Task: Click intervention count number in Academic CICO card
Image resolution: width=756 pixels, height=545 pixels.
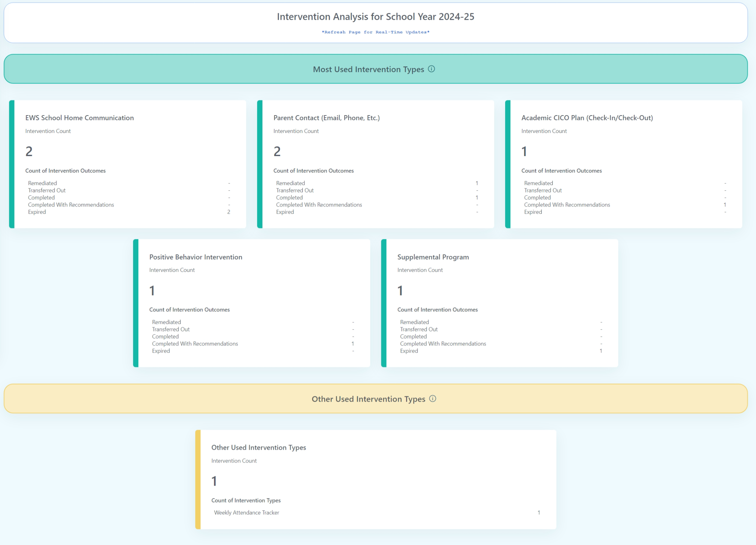Action: (524, 151)
